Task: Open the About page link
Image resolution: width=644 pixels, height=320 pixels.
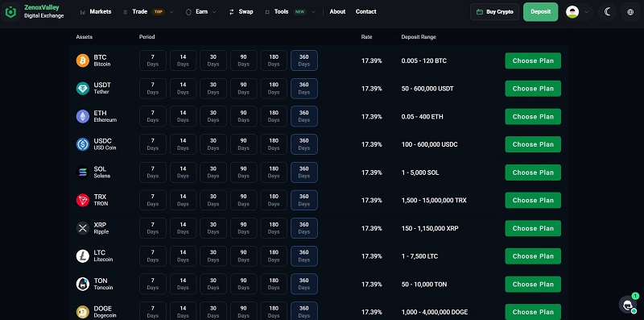Action: coord(337,12)
